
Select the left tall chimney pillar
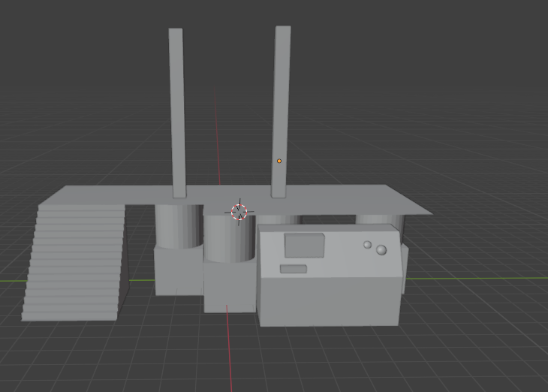[176, 113]
